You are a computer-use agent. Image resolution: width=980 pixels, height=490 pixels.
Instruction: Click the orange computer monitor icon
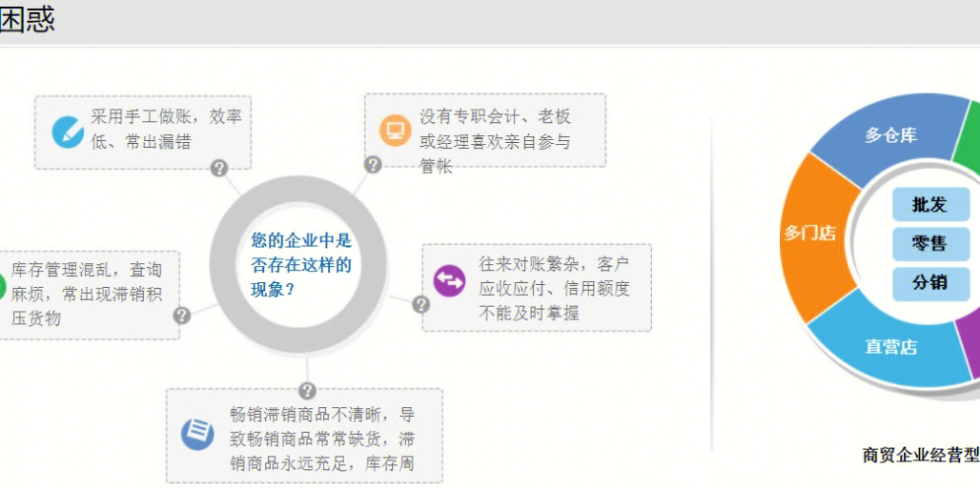395,129
